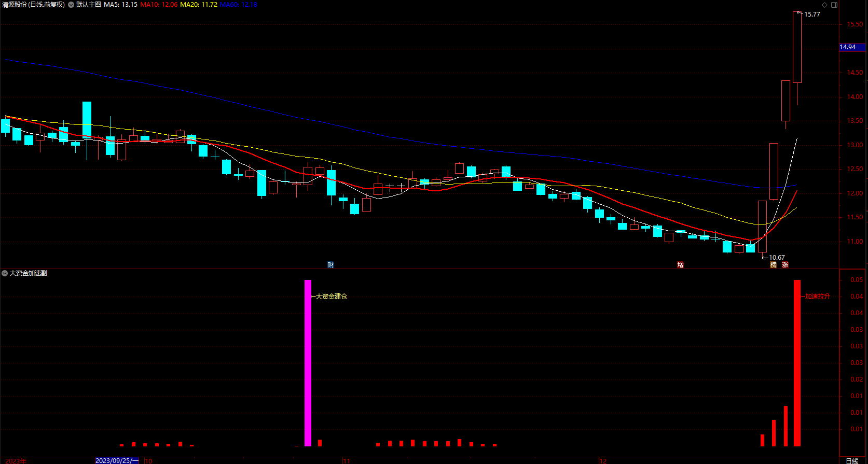
Task: Click the 10 month marker on the time axis
Action: point(149,460)
